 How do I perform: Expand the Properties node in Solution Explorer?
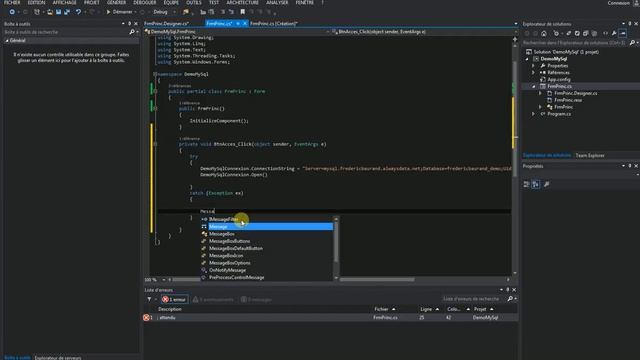click(533, 66)
